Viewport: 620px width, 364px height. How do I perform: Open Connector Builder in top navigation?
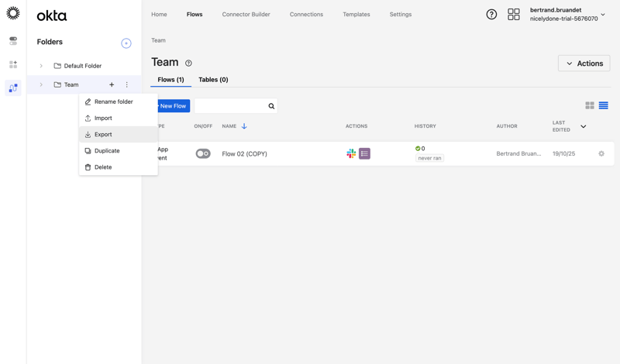click(x=246, y=14)
